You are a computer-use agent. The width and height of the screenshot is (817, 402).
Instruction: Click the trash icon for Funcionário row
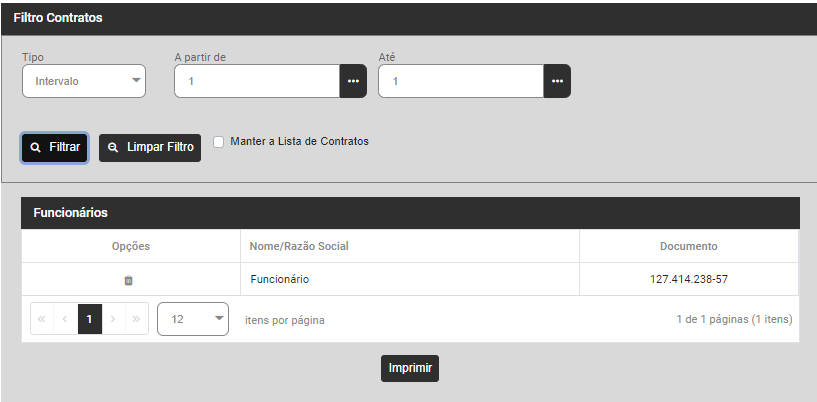point(128,280)
